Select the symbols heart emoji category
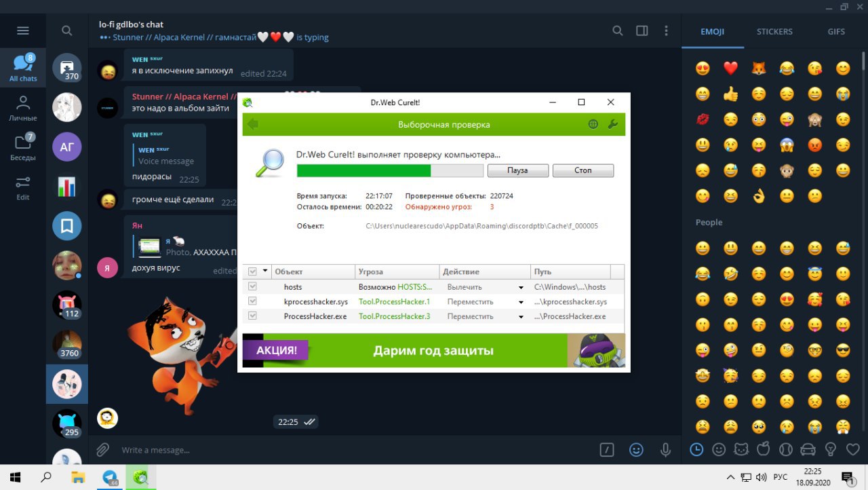The width and height of the screenshot is (868, 490). 852,449
